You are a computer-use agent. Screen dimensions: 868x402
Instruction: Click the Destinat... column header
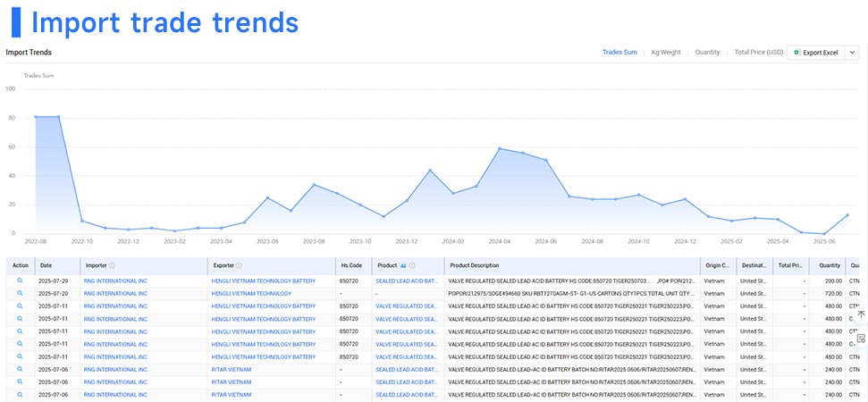(x=754, y=265)
